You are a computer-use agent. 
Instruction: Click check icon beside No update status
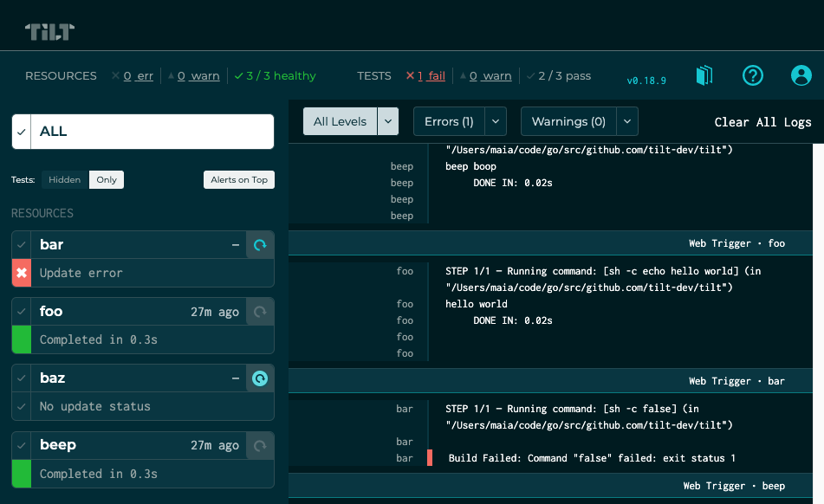[x=22, y=406]
